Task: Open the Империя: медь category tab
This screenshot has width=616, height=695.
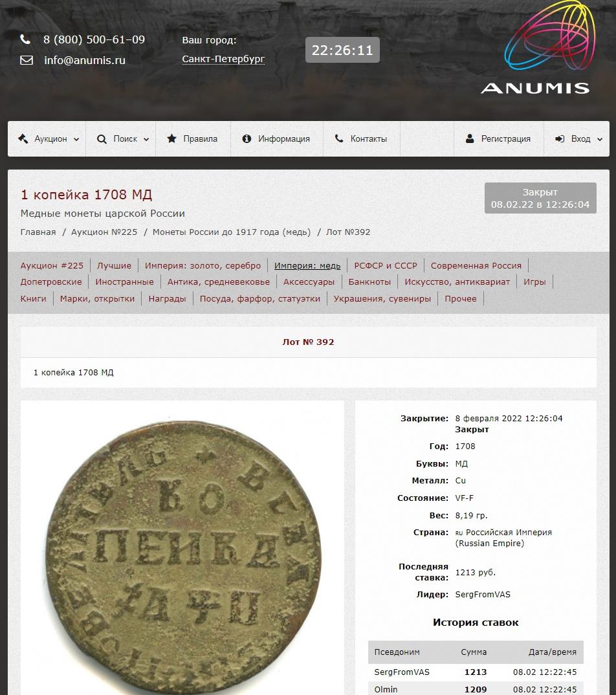Action: (307, 265)
